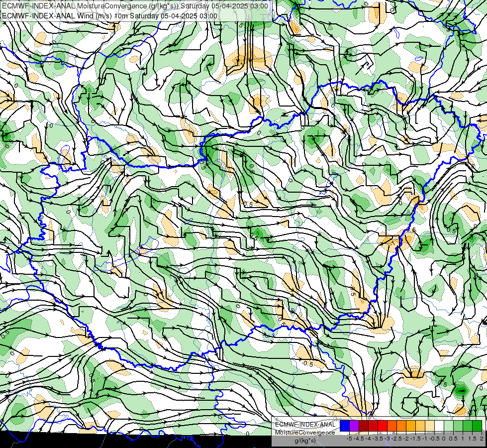Click the white swatch in the legend
The height and width of the screenshot is (448, 487).
pos(439,426)
